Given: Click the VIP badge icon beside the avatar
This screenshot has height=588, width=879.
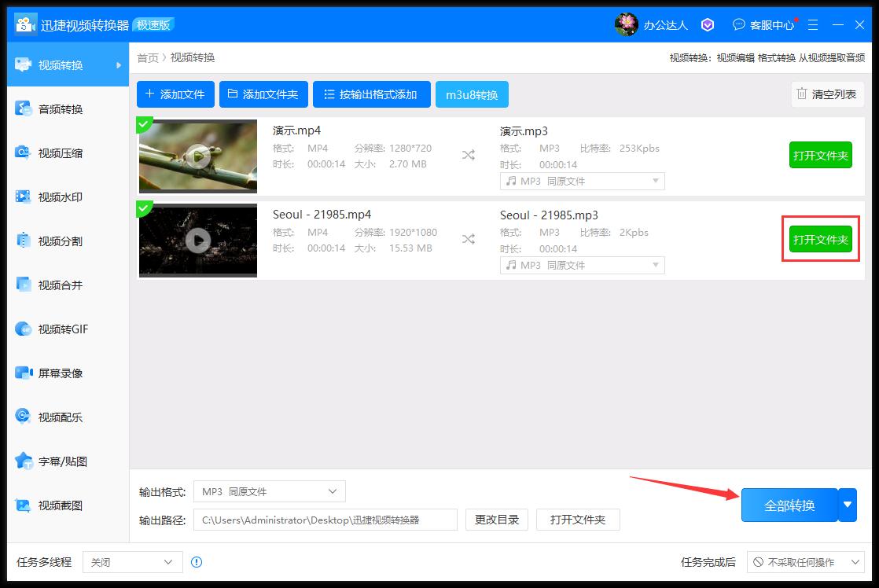Looking at the screenshot, I should coord(707,24).
